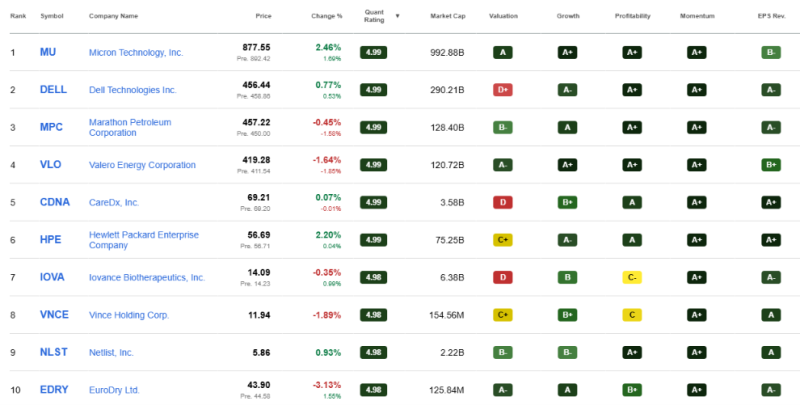Open the MU ticker symbol
This screenshot has width=800, height=405.
48,52
